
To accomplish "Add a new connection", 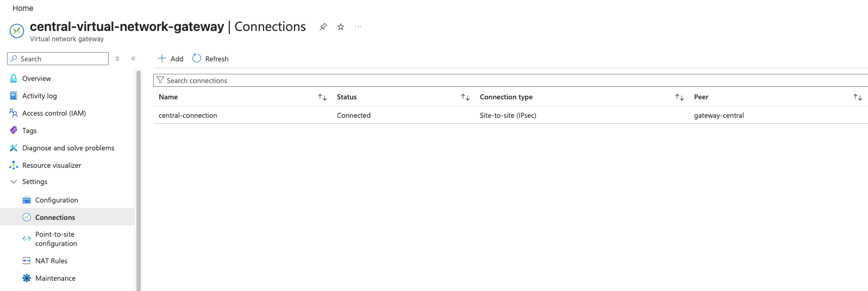I will [x=170, y=59].
